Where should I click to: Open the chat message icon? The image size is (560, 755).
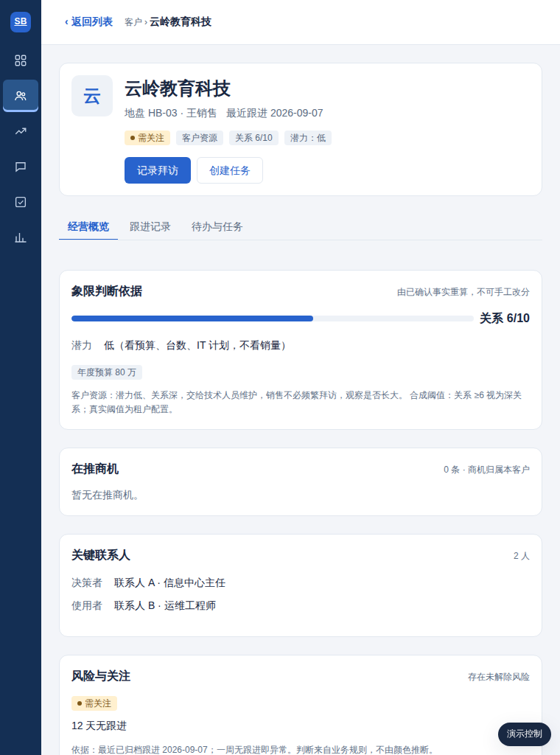point(21,167)
